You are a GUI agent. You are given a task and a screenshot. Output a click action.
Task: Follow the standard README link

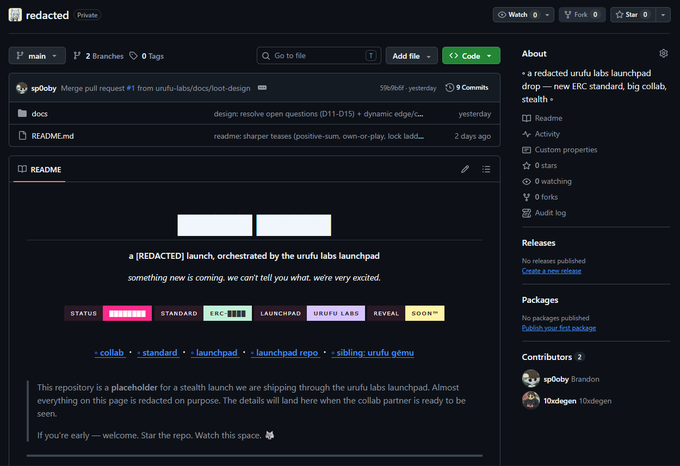pos(158,352)
